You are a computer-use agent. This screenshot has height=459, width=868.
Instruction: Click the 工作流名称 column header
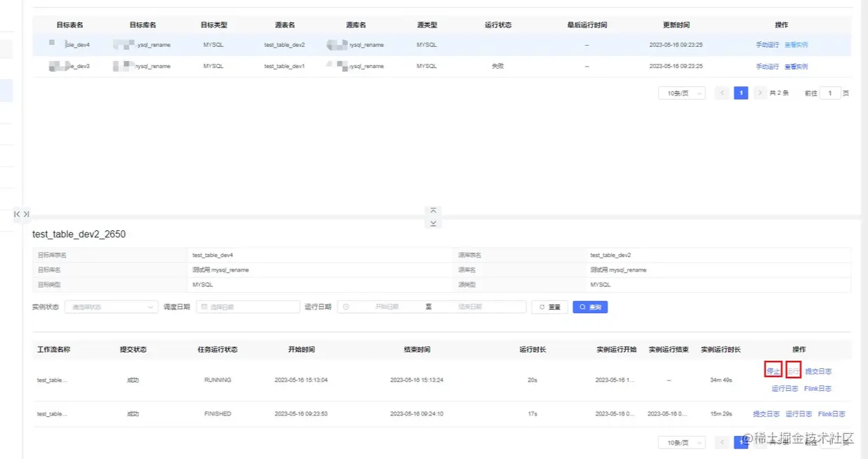tap(53, 350)
